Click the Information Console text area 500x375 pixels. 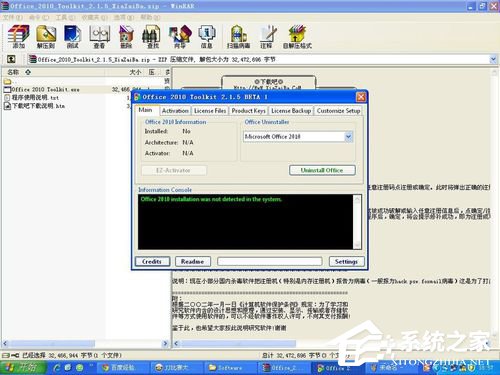(x=246, y=222)
